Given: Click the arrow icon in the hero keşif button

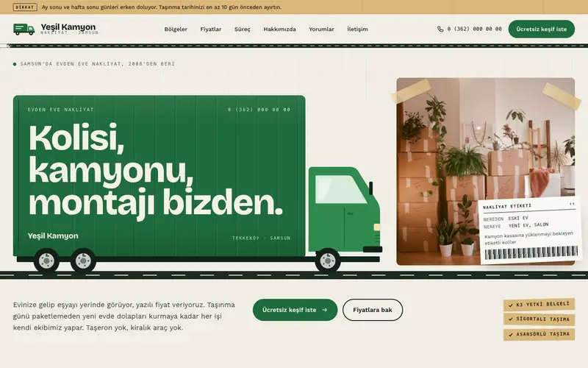Looking at the screenshot, I should [324, 310].
